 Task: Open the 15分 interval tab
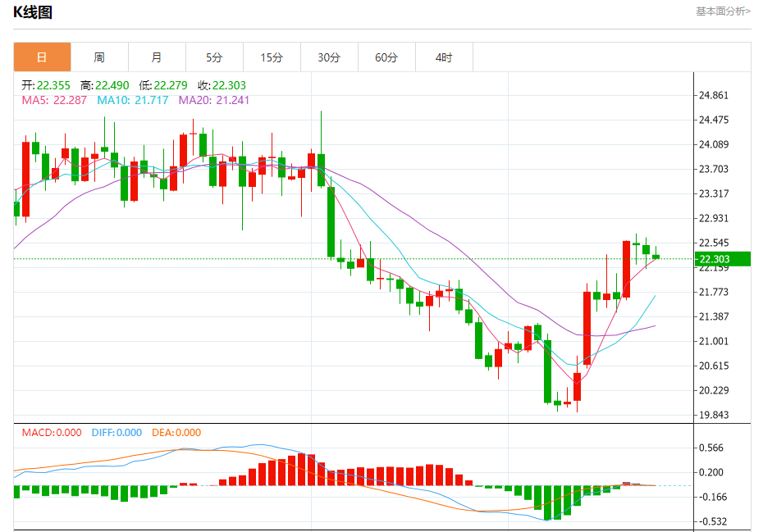click(272, 57)
